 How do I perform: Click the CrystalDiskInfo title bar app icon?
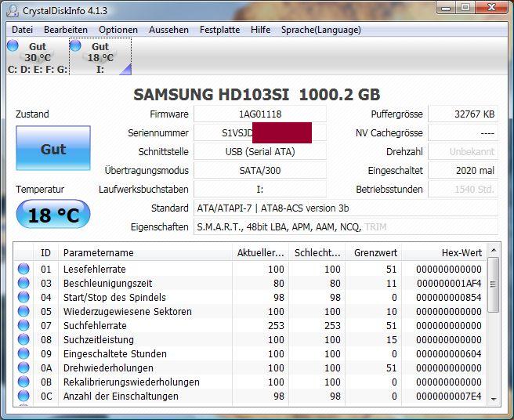pos(13,10)
